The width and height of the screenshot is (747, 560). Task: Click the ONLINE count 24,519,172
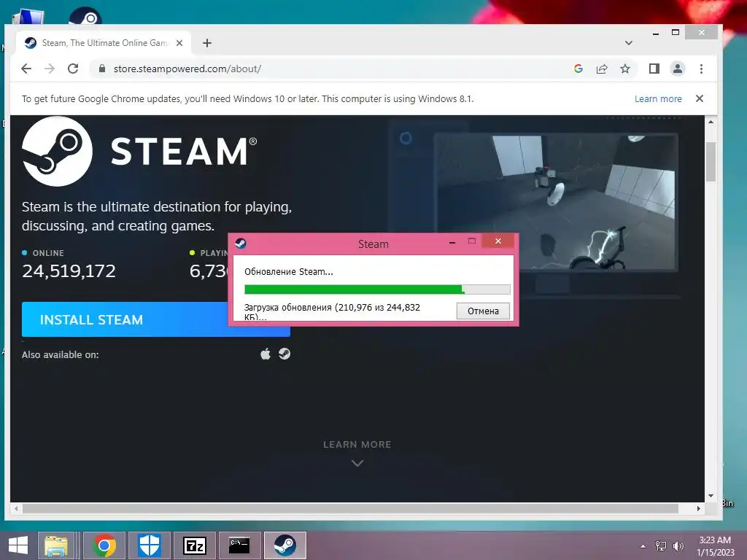69,271
